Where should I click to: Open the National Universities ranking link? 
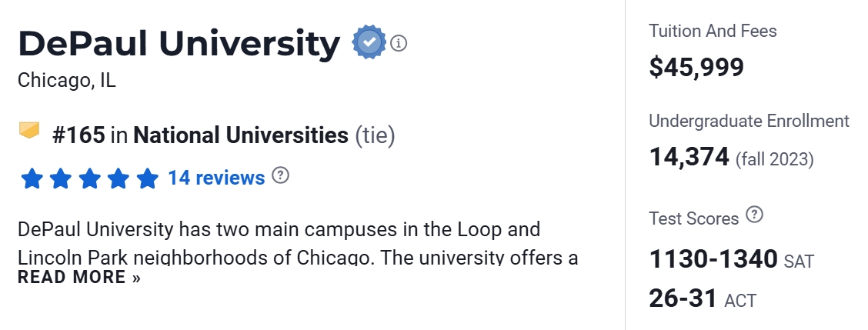tap(240, 136)
